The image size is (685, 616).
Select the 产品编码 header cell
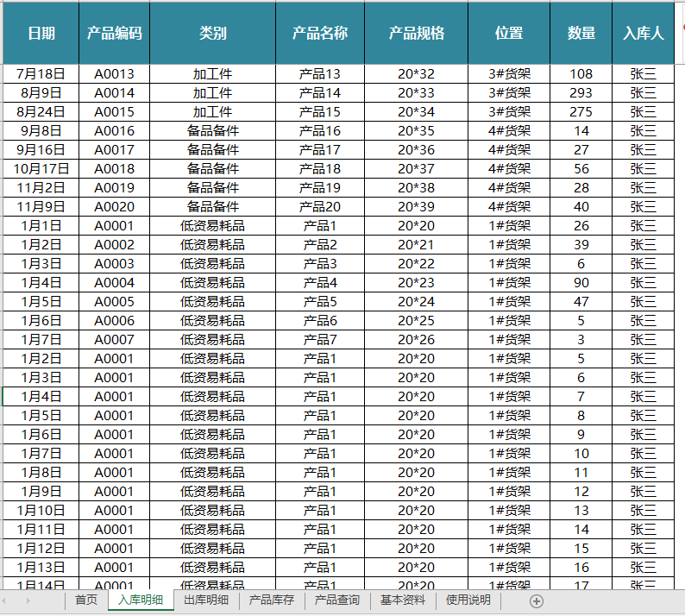click(115, 33)
